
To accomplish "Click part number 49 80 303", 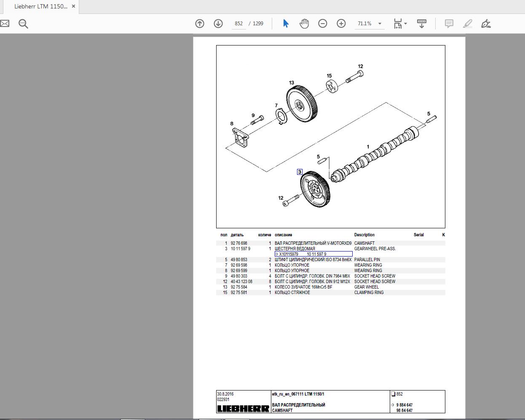I will (x=239, y=276).
